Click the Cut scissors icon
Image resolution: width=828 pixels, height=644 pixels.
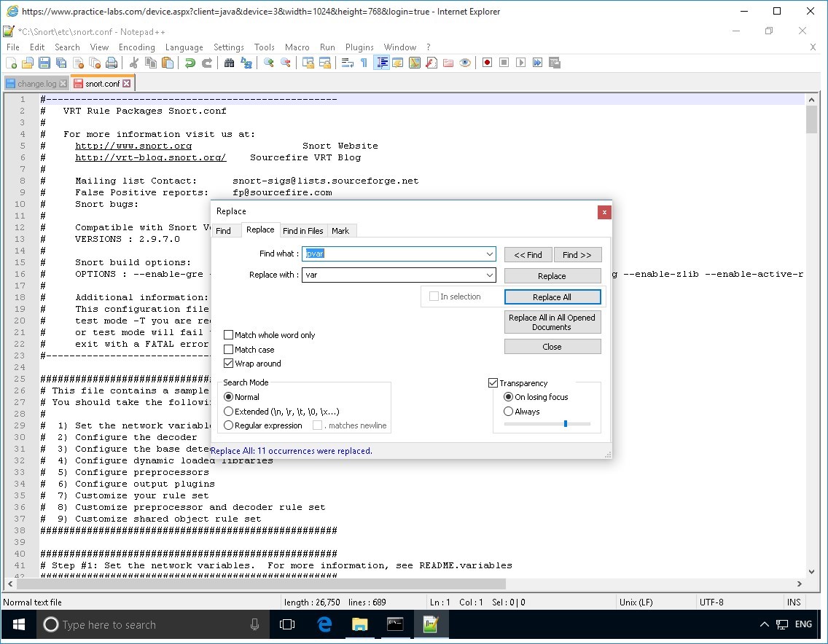[134, 63]
